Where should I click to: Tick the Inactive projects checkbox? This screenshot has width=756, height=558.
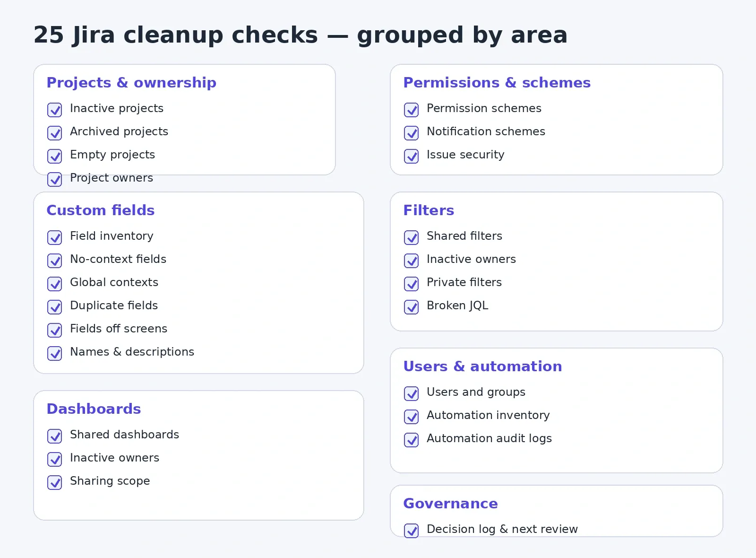[55, 110]
